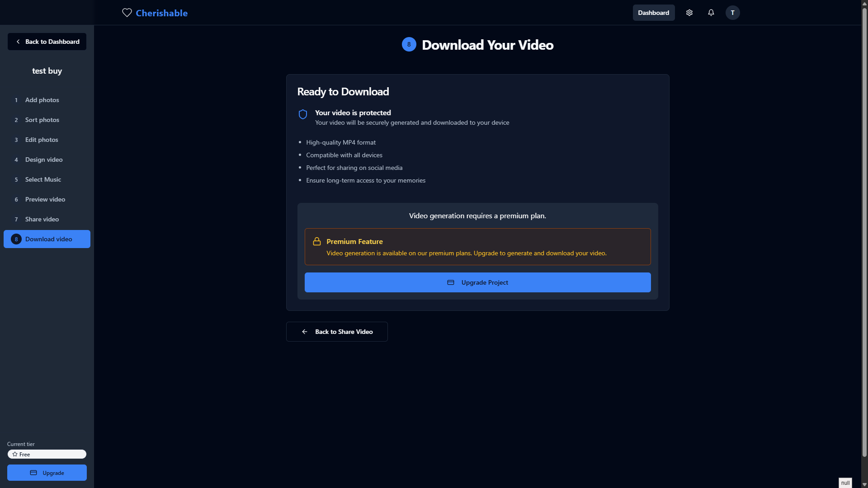The height and width of the screenshot is (488, 868).
Task: Open settings via the gear icon
Action: (x=689, y=13)
